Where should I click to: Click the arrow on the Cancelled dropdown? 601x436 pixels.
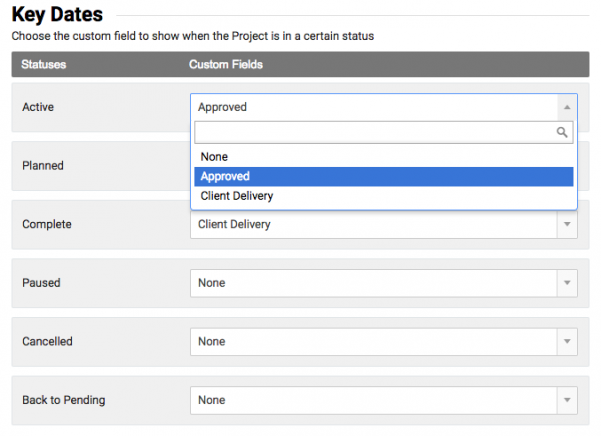click(x=567, y=342)
